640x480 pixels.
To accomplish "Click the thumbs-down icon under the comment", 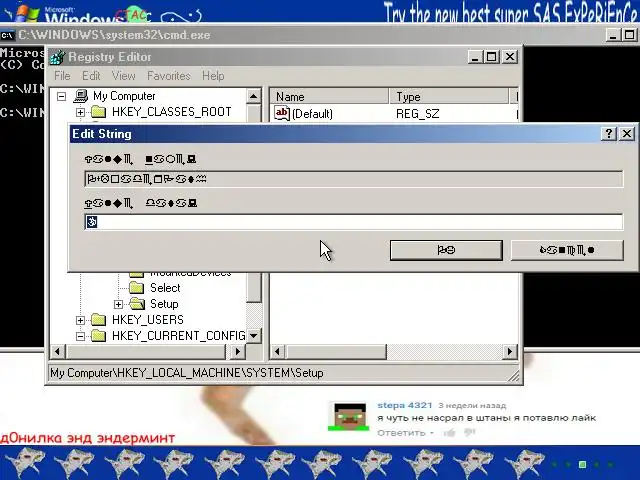I will 469,432.
